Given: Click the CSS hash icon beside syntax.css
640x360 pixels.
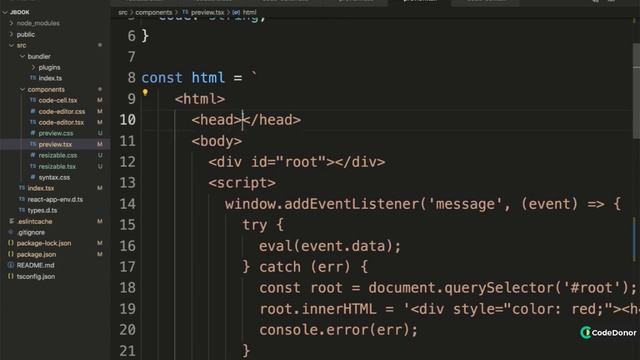Looking at the screenshot, I should 33,177.
